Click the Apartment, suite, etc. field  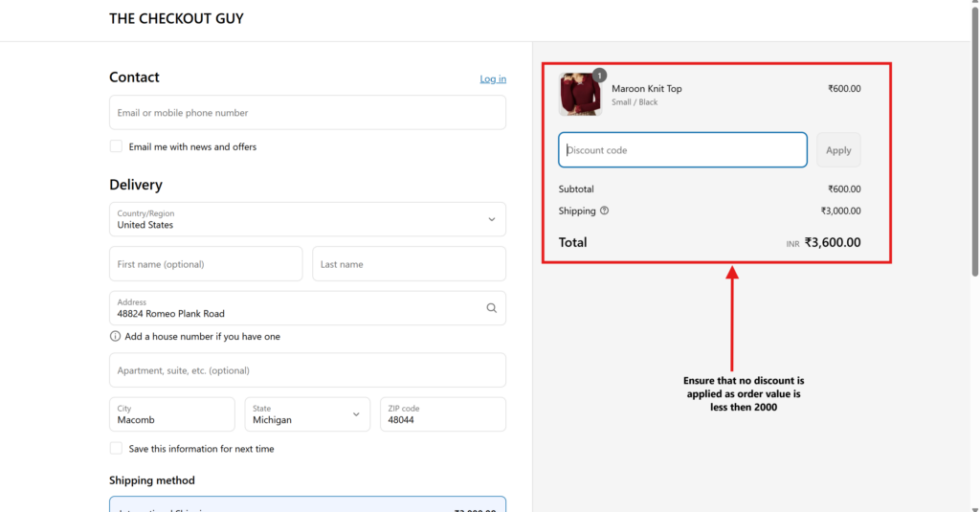[307, 370]
